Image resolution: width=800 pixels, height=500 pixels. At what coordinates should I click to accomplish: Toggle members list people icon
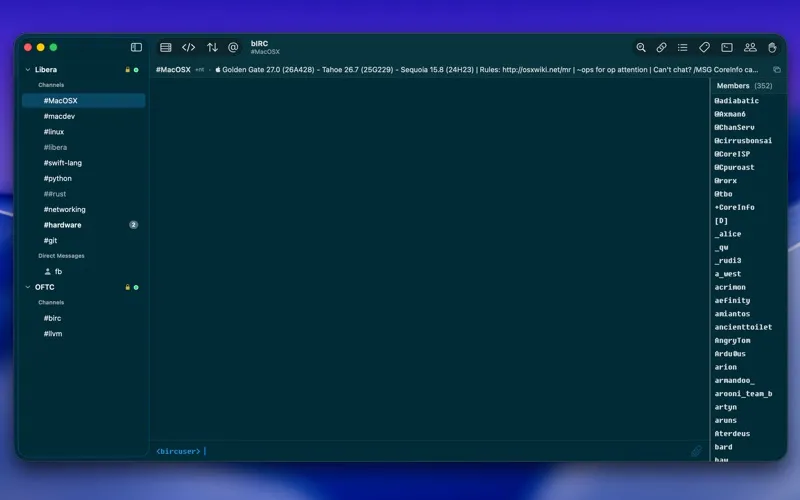(x=750, y=47)
